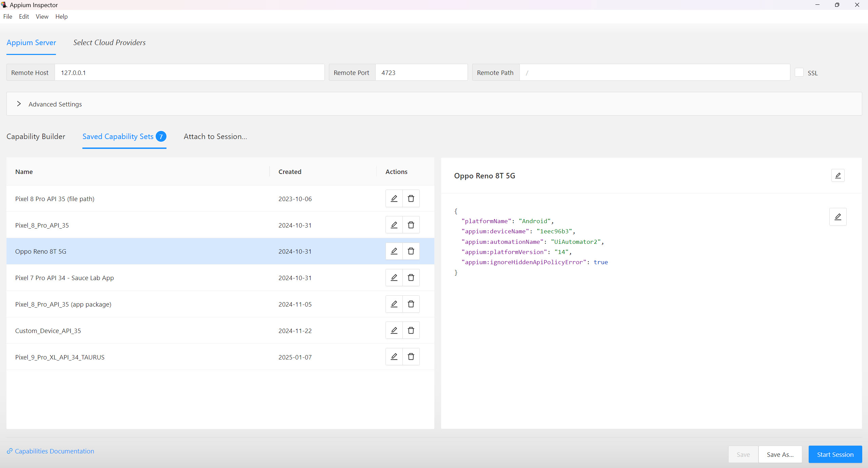Viewport: 868px width, 468px height.
Task: Switch to the Appium Server tab
Action: coord(31,43)
